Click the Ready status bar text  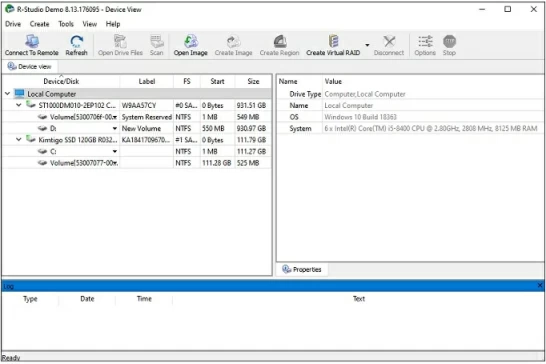11,358
